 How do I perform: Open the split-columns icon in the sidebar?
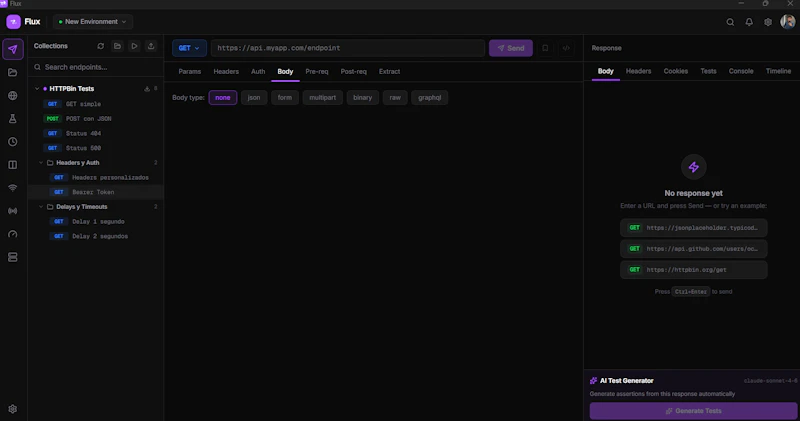coord(13,165)
